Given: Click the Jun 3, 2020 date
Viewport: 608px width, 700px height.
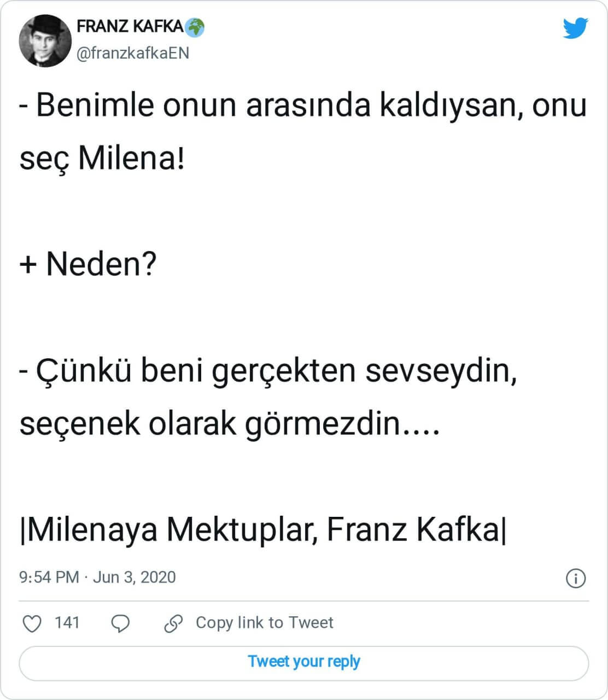Looking at the screenshot, I should tap(135, 577).
